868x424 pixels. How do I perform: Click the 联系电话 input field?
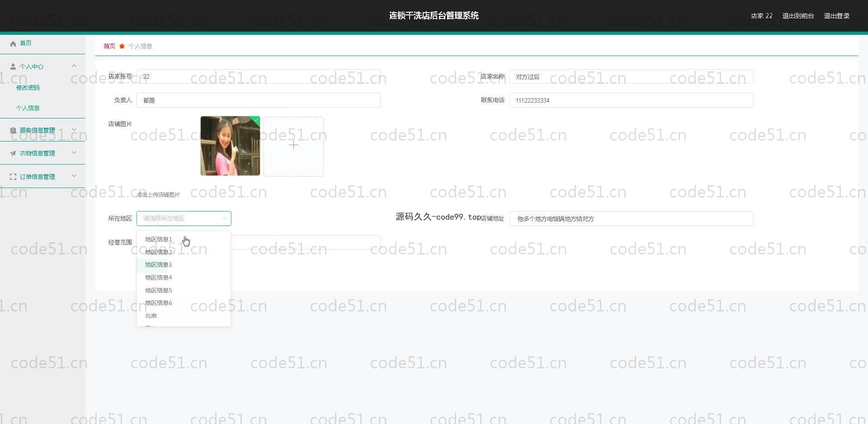[631, 100]
